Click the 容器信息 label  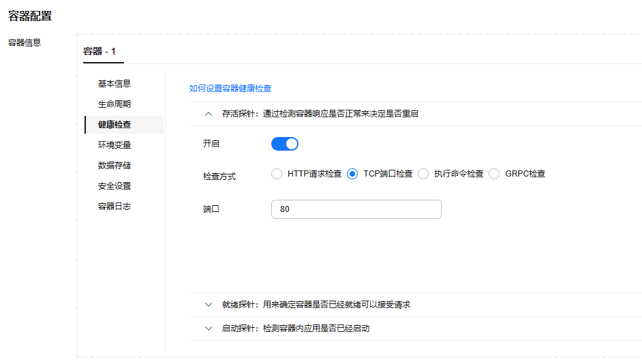(x=25, y=42)
